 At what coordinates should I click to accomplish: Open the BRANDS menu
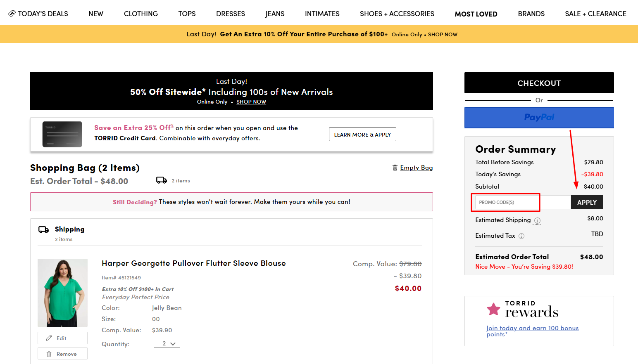pos(531,14)
